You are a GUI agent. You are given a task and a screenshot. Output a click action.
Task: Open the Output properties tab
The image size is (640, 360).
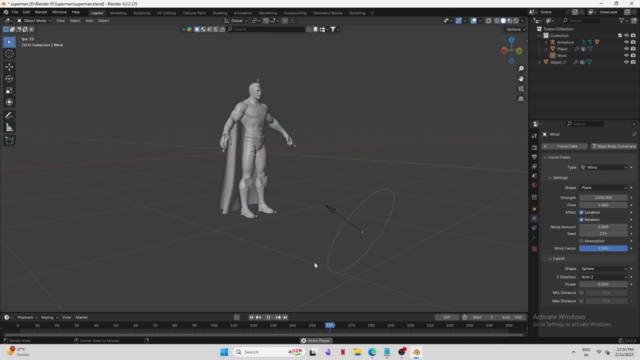point(534,157)
